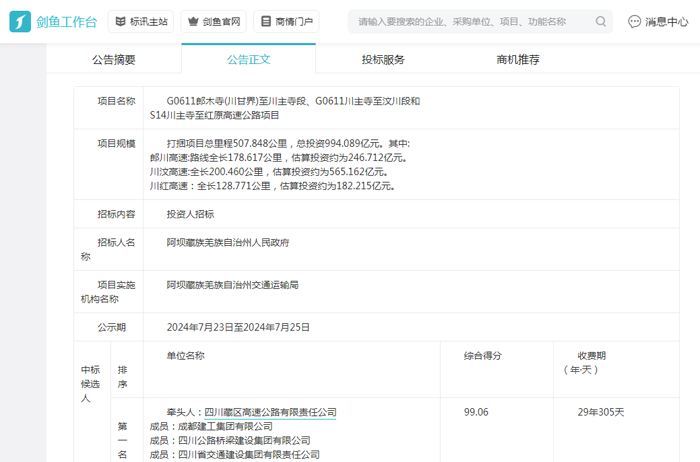Viewport: 700px width, 462px height.
Task: Click 阿坝藏族羌族自治州交通运输局 text
Action: pos(233,285)
